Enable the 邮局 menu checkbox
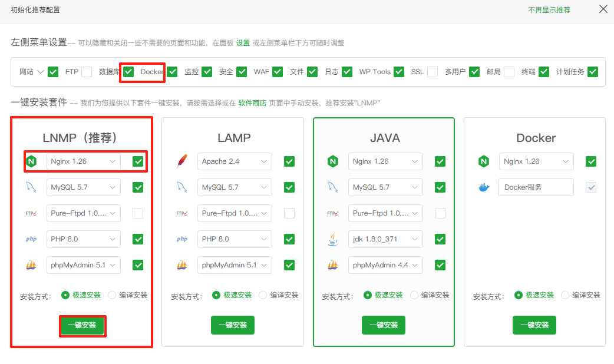 click(509, 72)
